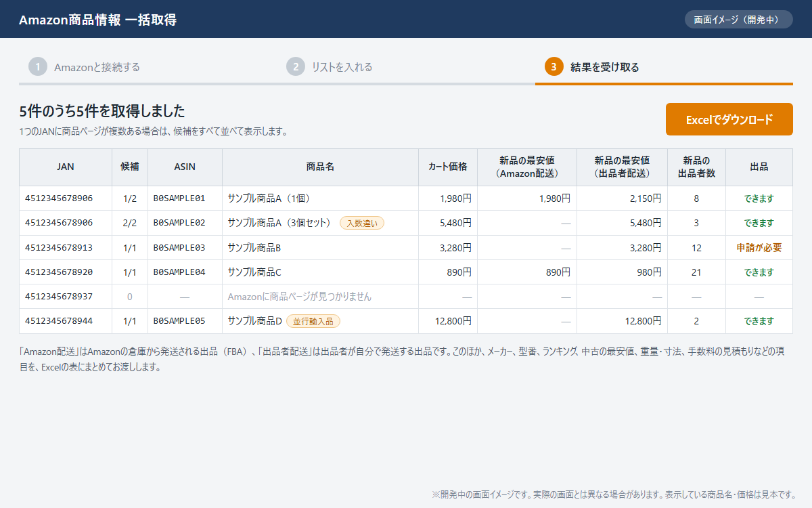Image resolution: width=812 pixels, height=508 pixels.
Task: Click product name サンプル商品A（3個セット）
Action: click(x=280, y=223)
